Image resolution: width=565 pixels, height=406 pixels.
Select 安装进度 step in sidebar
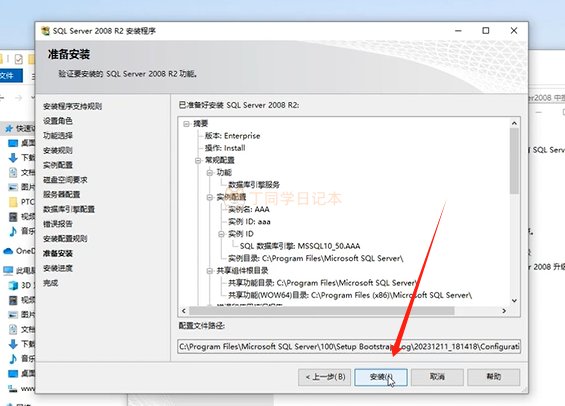tap(58, 268)
